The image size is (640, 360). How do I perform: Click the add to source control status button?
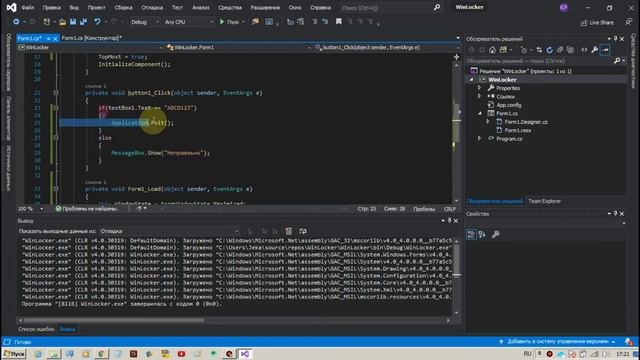557,342
